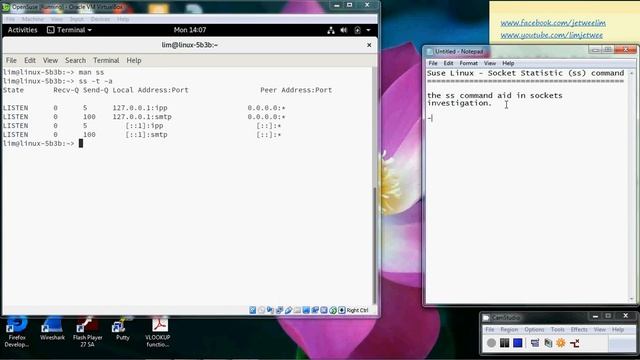Open the terminal Help menu
This screenshot has width=640, height=360.
click(134, 60)
